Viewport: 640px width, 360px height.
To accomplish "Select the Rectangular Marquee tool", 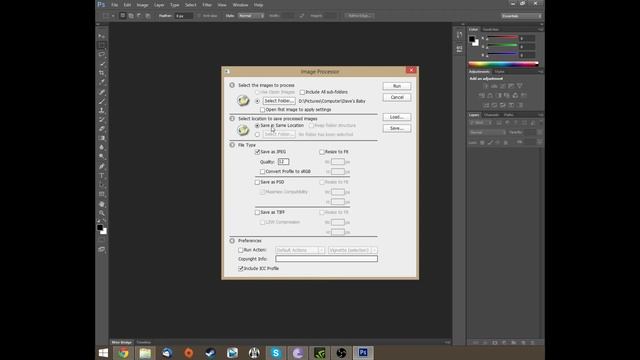I will pos(102,45).
